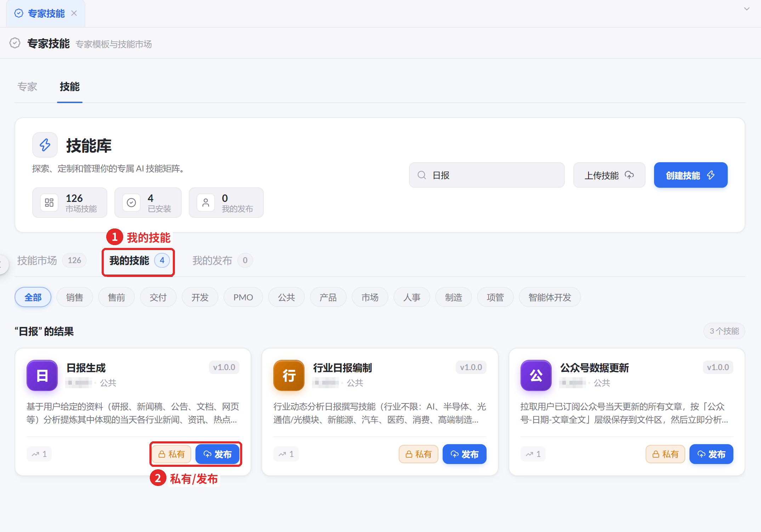This screenshot has width=761, height=532.
Task: Open the 行业日报编制 skill icon
Action: pos(289,375)
